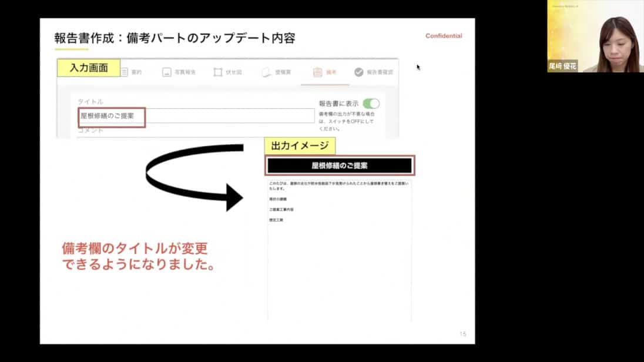Image resolution: width=644 pixels, height=362 pixels.
Task: Toggle the 報告書に表示 switch off
Action: 371,103
